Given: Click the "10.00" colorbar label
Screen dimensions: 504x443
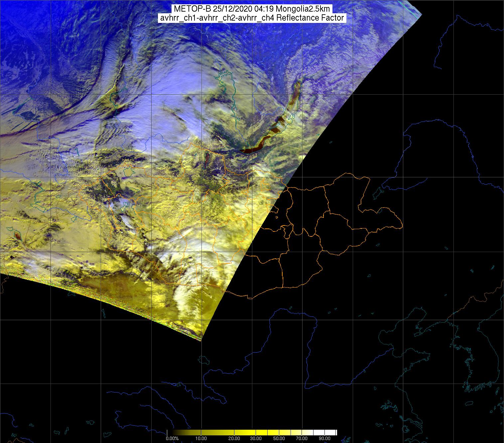Looking at the screenshot, I should click(201, 438).
